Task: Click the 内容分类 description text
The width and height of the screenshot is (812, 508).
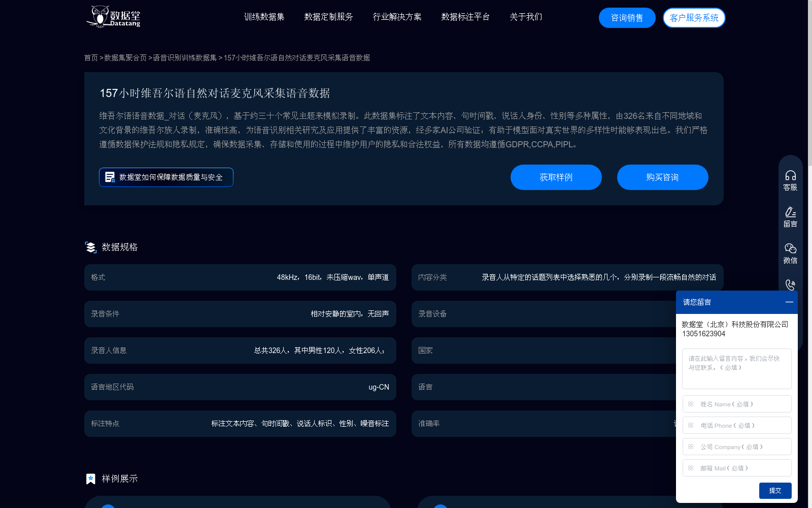Action: click(x=599, y=277)
